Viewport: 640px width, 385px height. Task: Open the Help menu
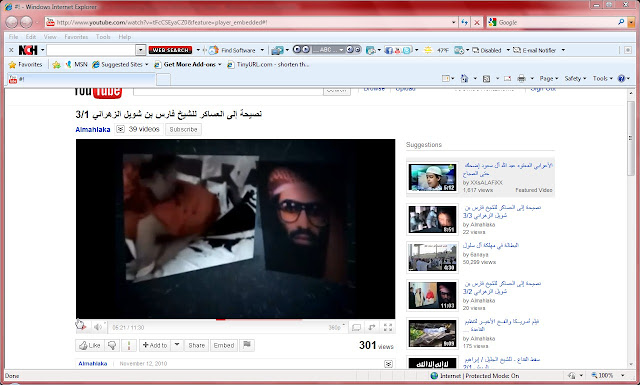124,37
